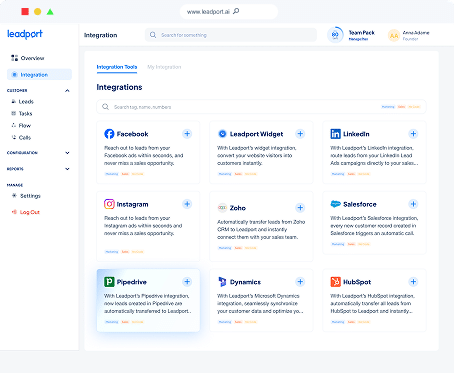Click the Team Pack circular icon
The width and height of the screenshot is (454, 373).
coord(335,35)
